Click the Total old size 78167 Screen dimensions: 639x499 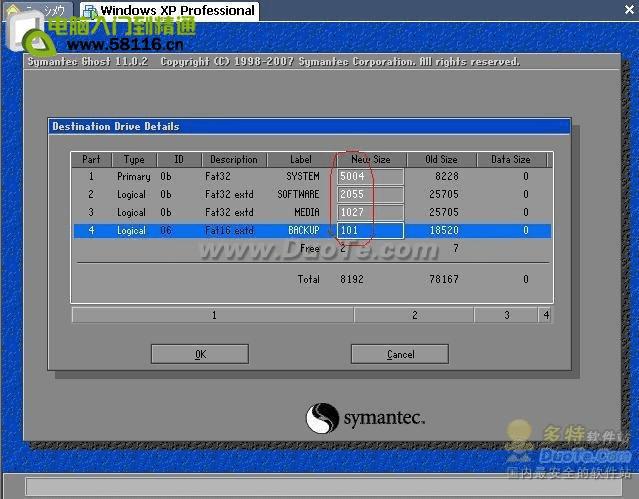[444, 279]
